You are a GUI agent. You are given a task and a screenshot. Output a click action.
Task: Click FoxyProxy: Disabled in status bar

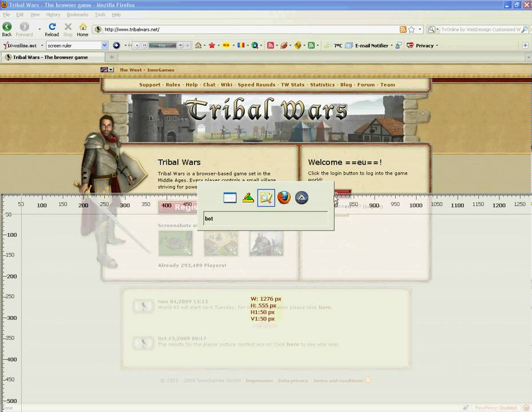495,408
